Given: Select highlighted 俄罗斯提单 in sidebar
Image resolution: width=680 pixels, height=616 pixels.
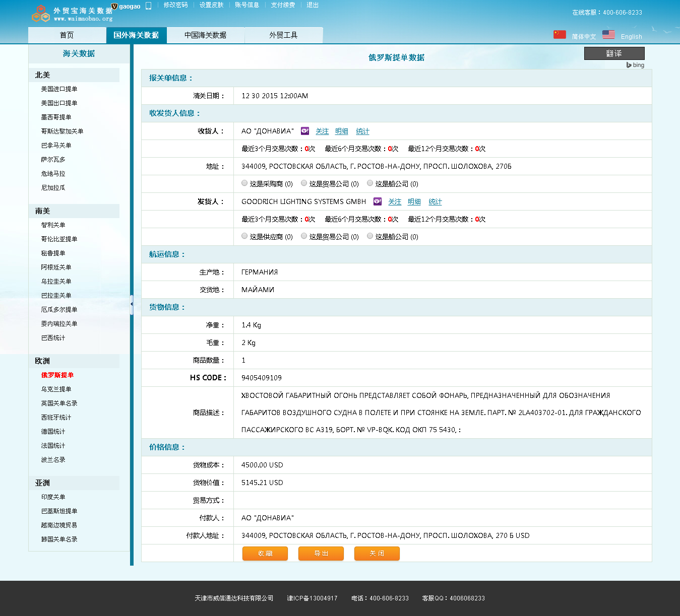Looking at the screenshot, I should pyautogui.click(x=57, y=375).
